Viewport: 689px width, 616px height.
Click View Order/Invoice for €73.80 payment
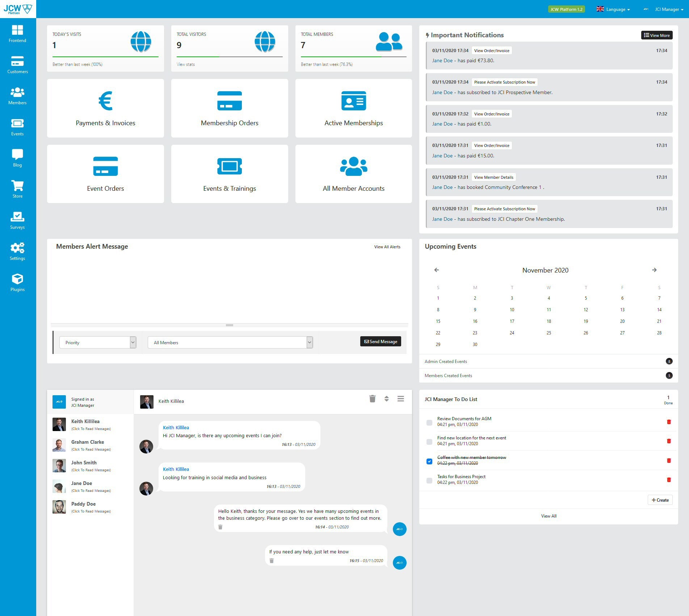click(492, 51)
